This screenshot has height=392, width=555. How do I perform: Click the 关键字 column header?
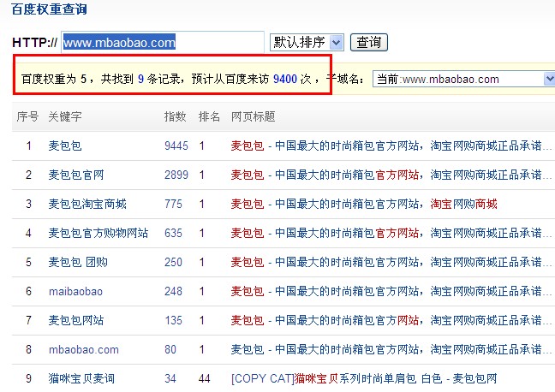65,116
